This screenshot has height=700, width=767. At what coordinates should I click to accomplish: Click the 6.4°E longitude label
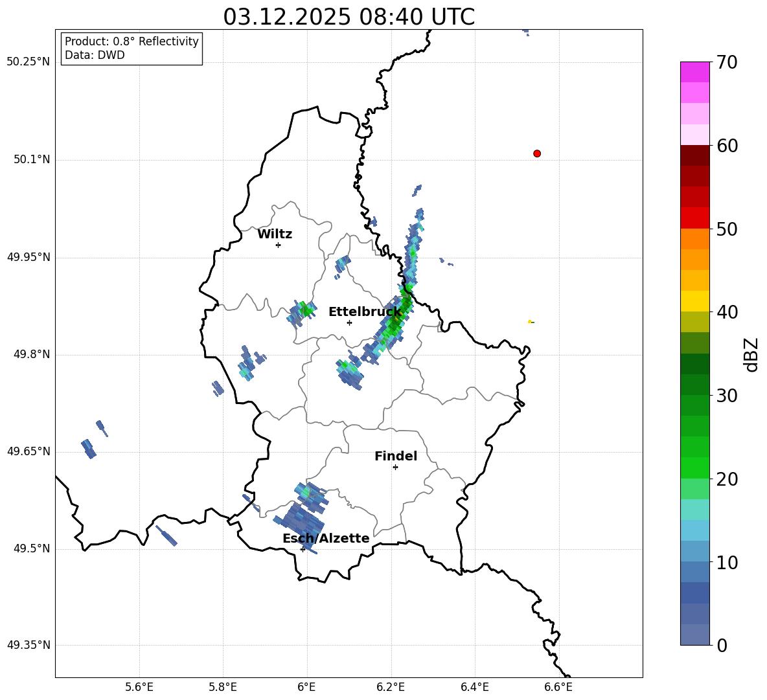coord(474,687)
